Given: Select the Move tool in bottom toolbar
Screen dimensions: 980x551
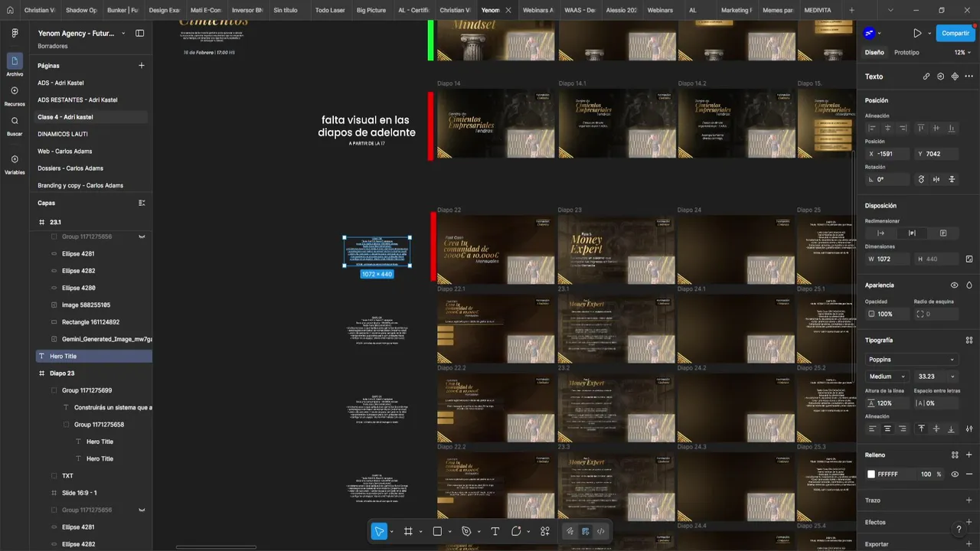Looking at the screenshot, I should coord(379,531).
